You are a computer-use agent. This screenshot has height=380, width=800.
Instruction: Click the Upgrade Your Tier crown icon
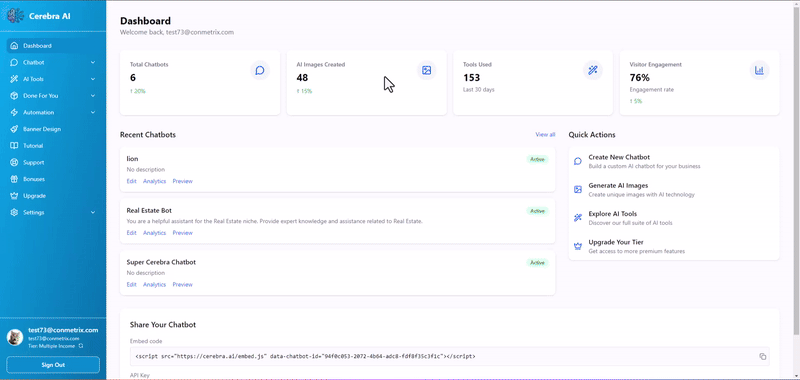tap(578, 246)
